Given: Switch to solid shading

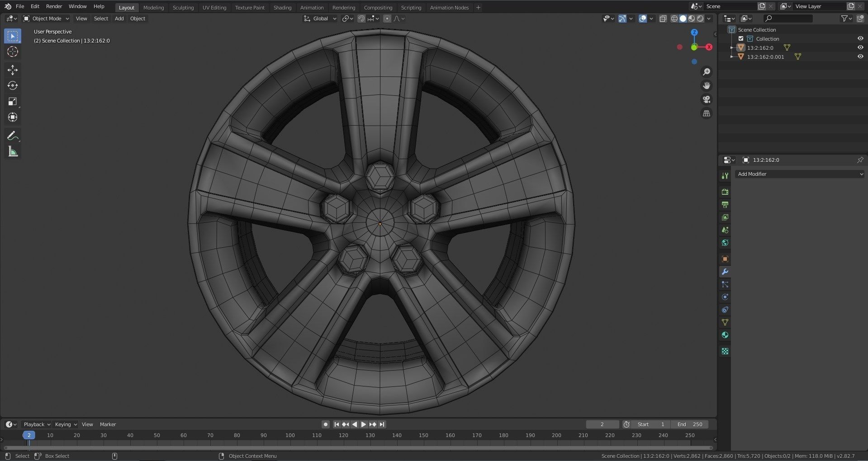Looking at the screenshot, I should click(683, 19).
